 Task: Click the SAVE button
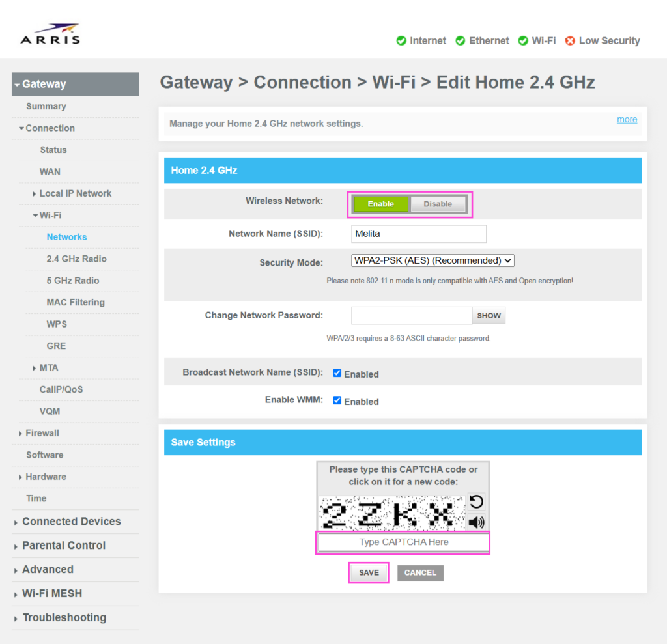(x=369, y=573)
